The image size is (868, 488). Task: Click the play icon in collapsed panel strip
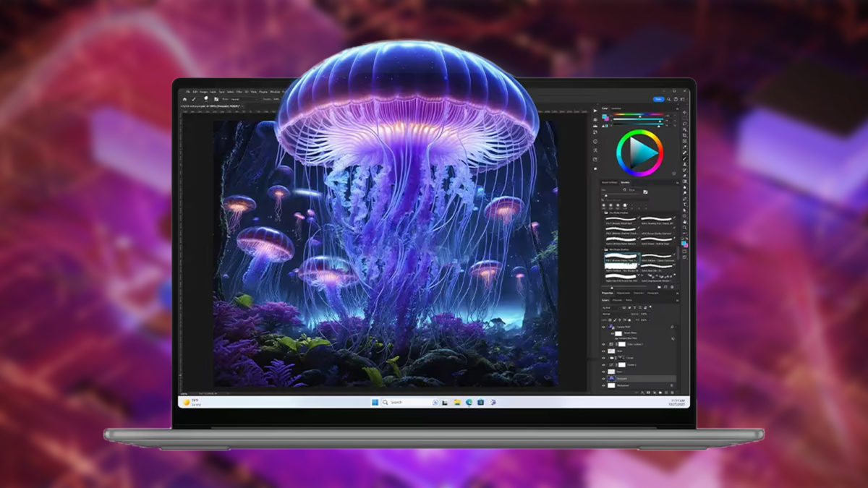click(595, 111)
